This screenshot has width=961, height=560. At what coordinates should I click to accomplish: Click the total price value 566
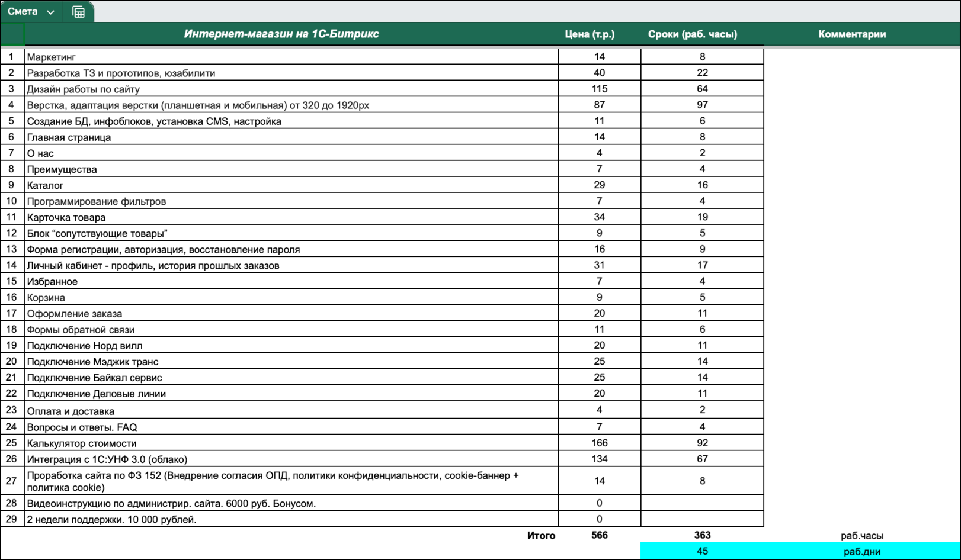pyautogui.click(x=599, y=535)
